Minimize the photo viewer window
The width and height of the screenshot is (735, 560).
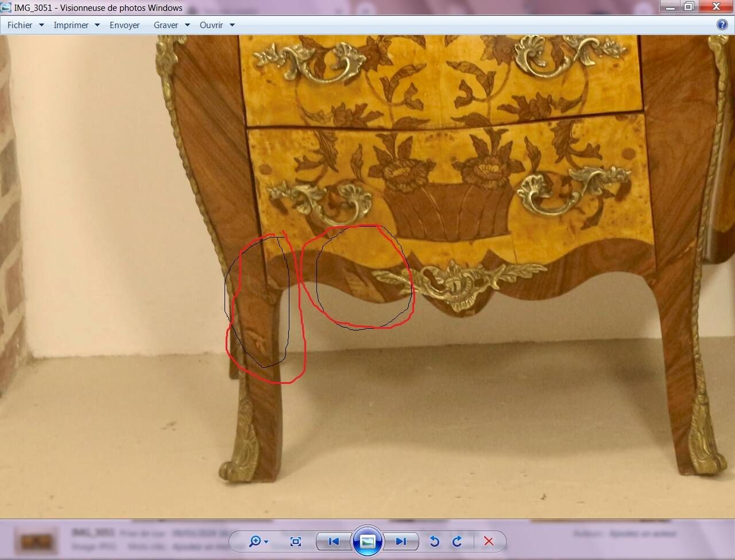(x=669, y=6)
